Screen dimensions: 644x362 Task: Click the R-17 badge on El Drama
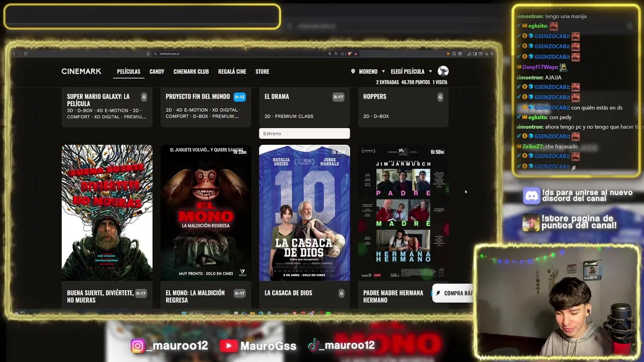[x=338, y=97]
